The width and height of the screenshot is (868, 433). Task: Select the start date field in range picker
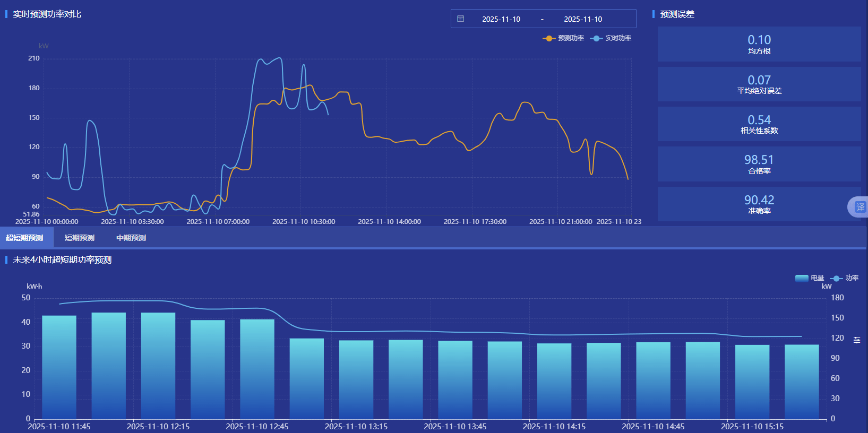point(501,19)
